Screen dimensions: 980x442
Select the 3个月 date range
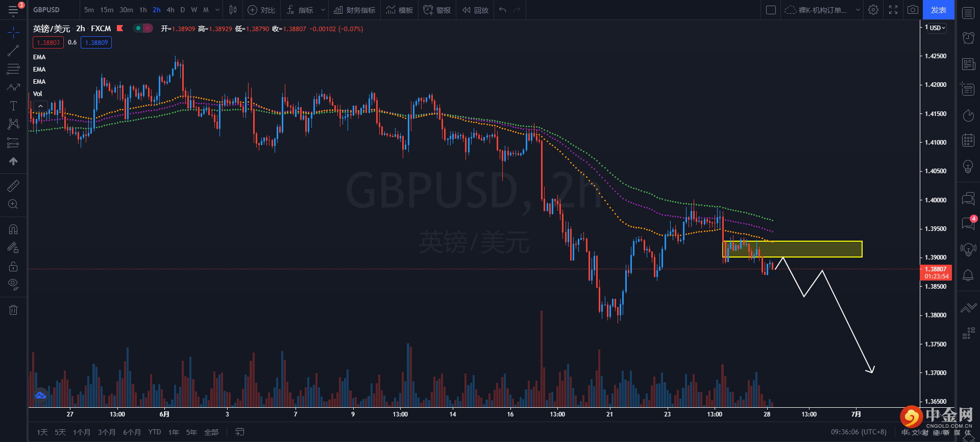(107, 432)
